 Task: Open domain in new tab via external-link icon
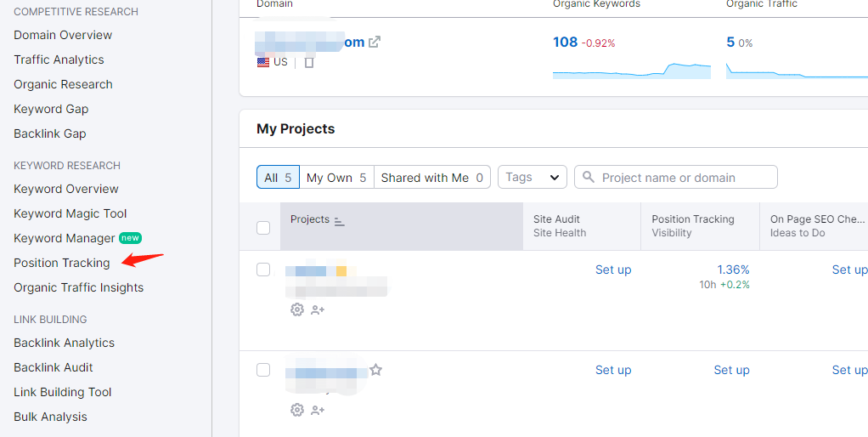pos(374,42)
